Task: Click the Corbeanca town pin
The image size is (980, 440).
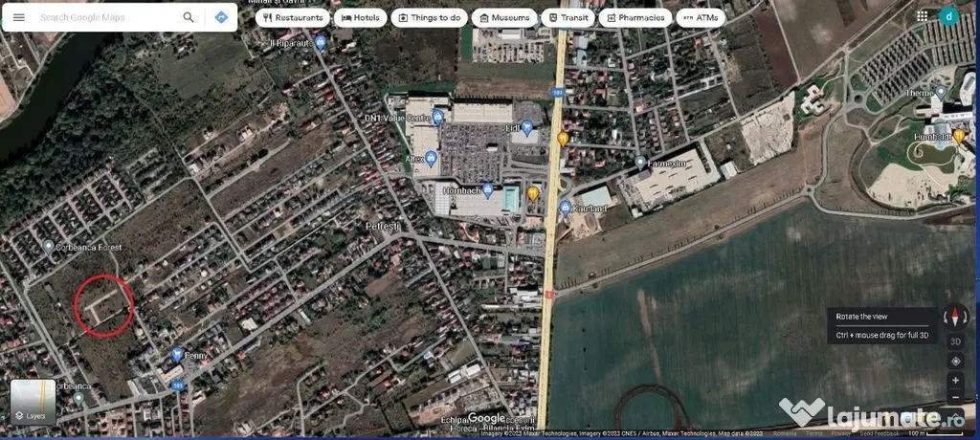Action: coord(78,398)
